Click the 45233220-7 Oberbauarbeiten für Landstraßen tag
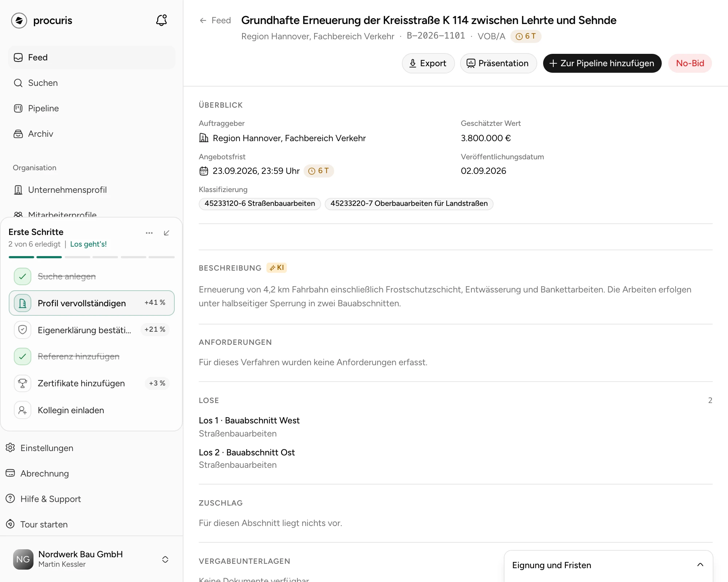Screen dimensions: 728x582 pyautogui.click(x=409, y=204)
